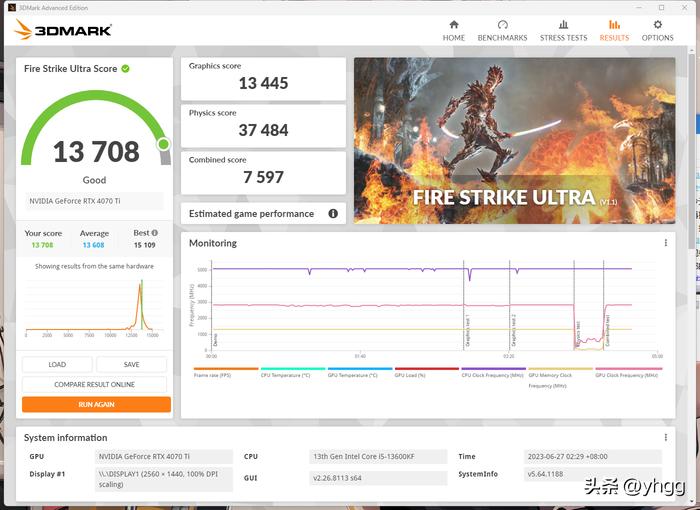Image resolution: width=700 pixels, height=510 pixels.
Task: Click the Graphics test 2 timeline marker
Action: [x=514, y=330]
